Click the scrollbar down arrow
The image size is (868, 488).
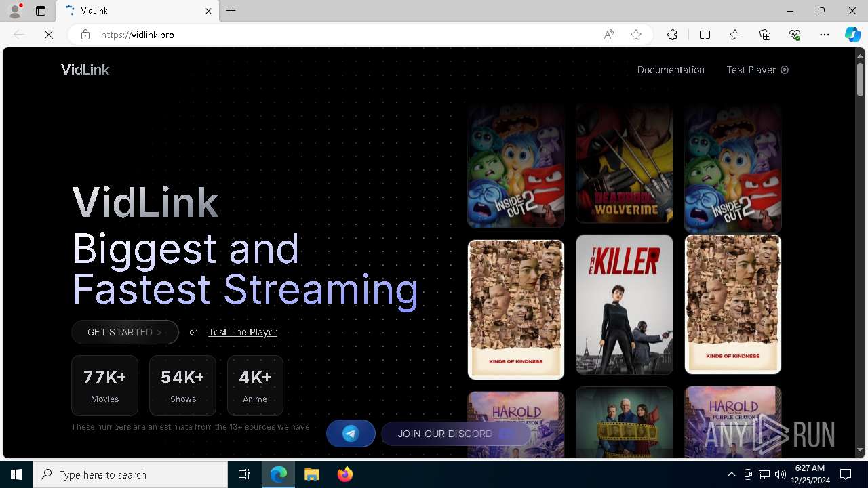[x=860, y=450]
